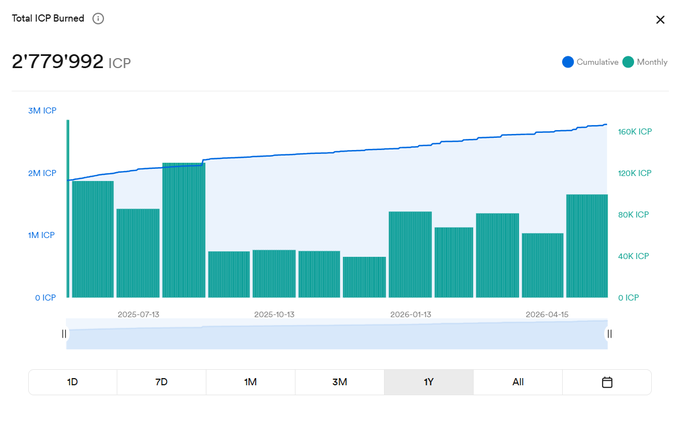
Task: Select the 3M time range
Action: (340, 382)
